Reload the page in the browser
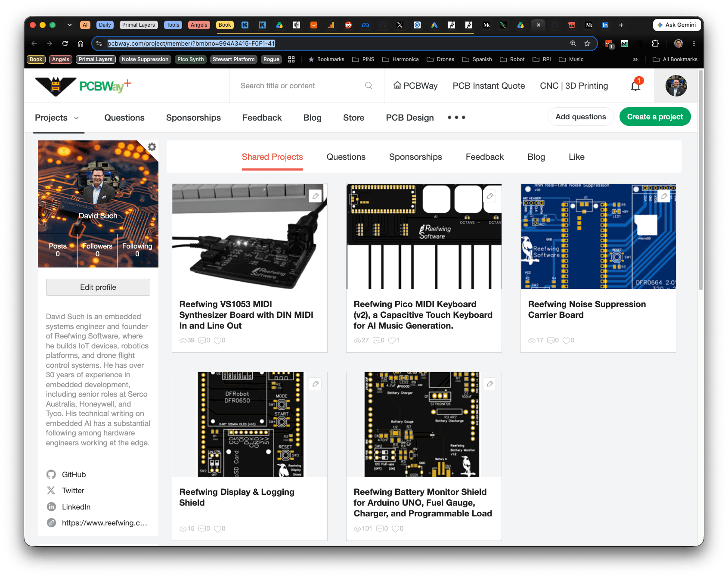The width and height of the screenshot is (728, 578). [65, 44]
